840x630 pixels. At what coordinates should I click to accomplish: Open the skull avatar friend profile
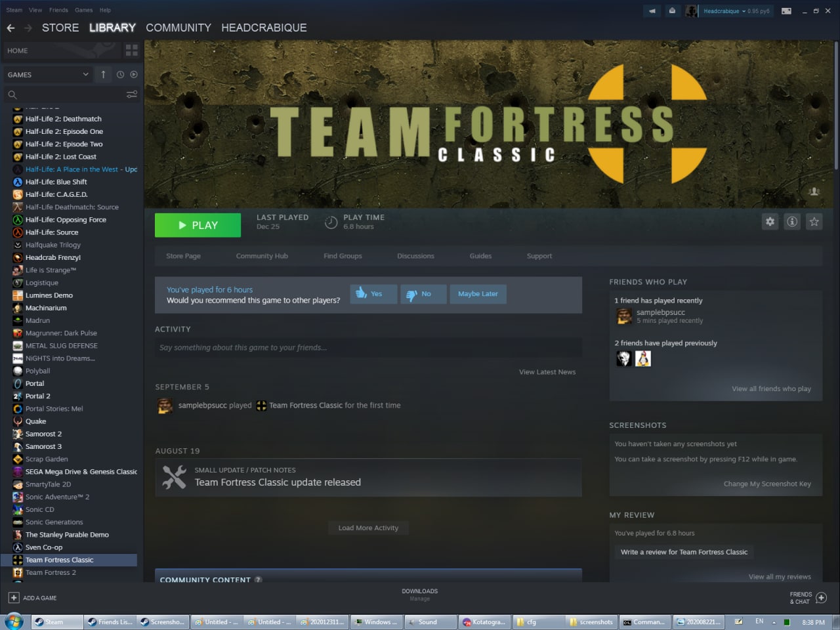(623, 358)
